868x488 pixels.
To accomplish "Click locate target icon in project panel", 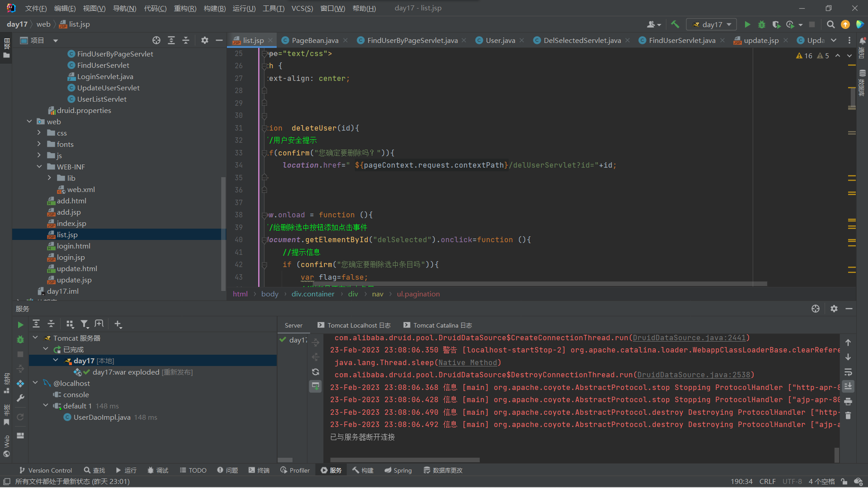I will pos(156,40).
